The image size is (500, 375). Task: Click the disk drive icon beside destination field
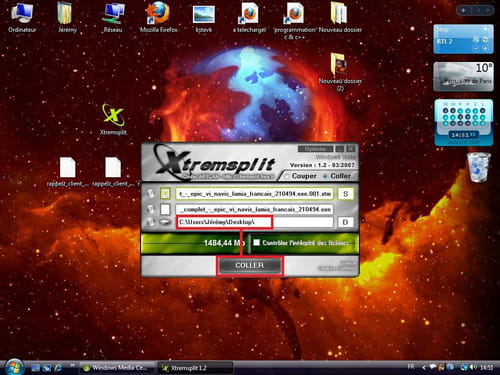165,222
